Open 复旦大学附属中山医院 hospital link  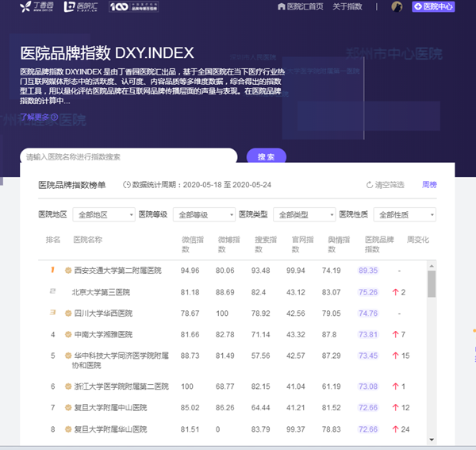[x=110, y=407]
